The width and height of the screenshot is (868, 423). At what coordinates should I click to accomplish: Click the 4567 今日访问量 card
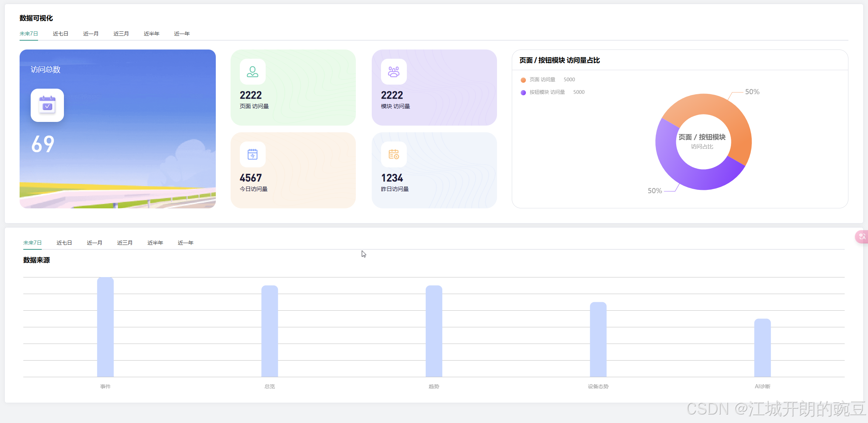coord(293,170)
